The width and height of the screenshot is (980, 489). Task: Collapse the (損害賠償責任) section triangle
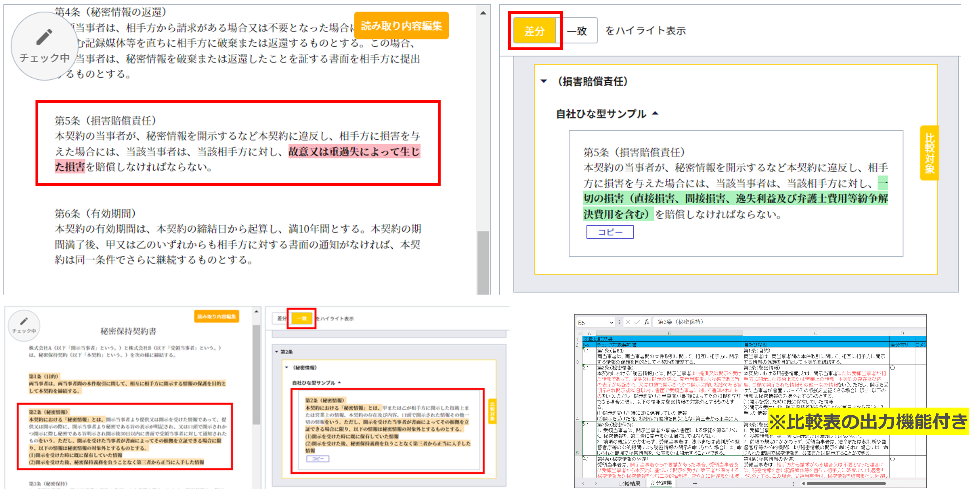pos(544,81)
